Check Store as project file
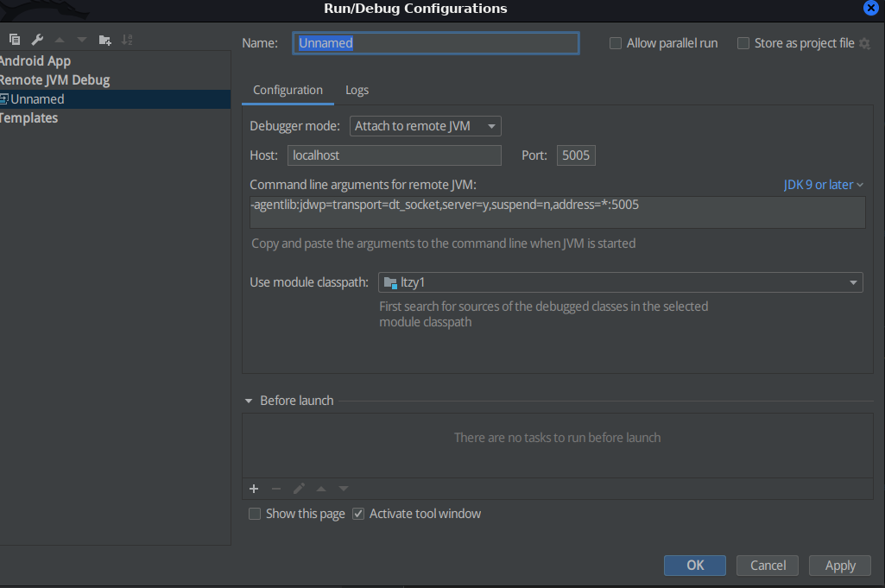Image resolution: width=885 pixels, height=588 pixels. (743, 43)
